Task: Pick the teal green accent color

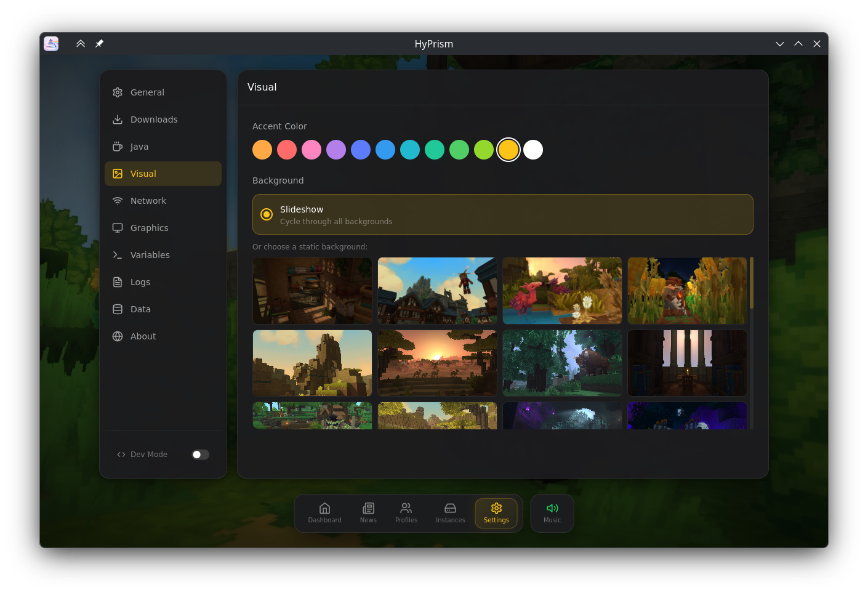Action: tap(435, 150)
